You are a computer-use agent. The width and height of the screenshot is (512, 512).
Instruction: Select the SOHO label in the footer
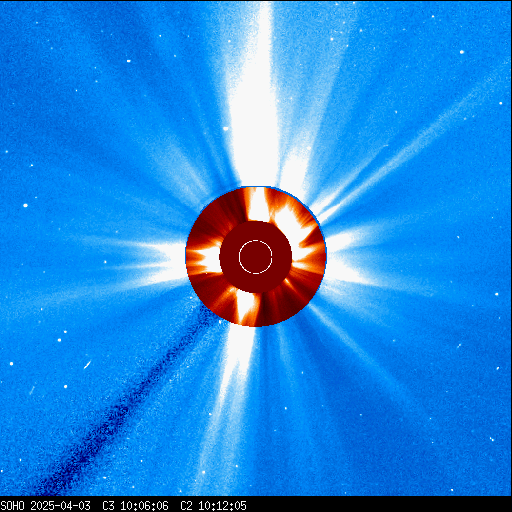(12, 506)
